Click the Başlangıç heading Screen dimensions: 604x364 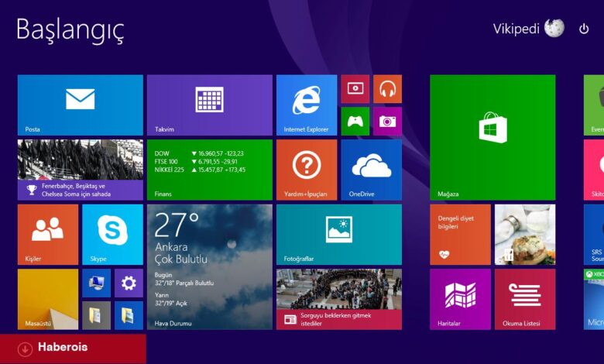point(70,30)
